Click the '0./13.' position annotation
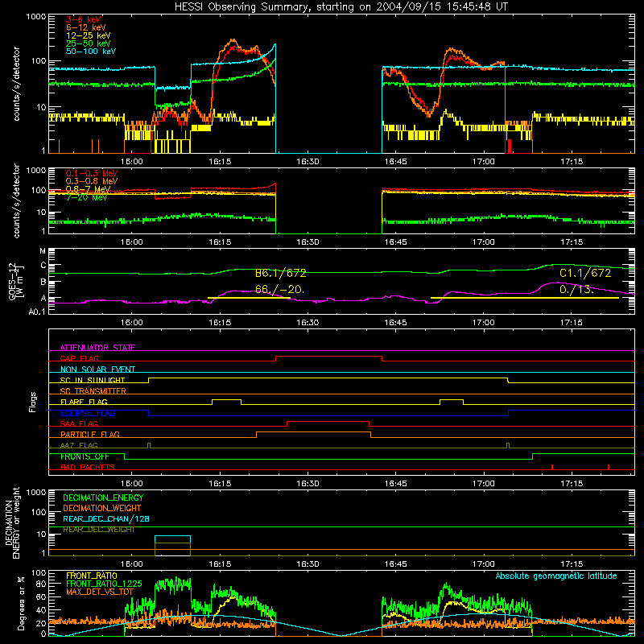This screenshot has width=644, height=644. [x=576, y=290]
